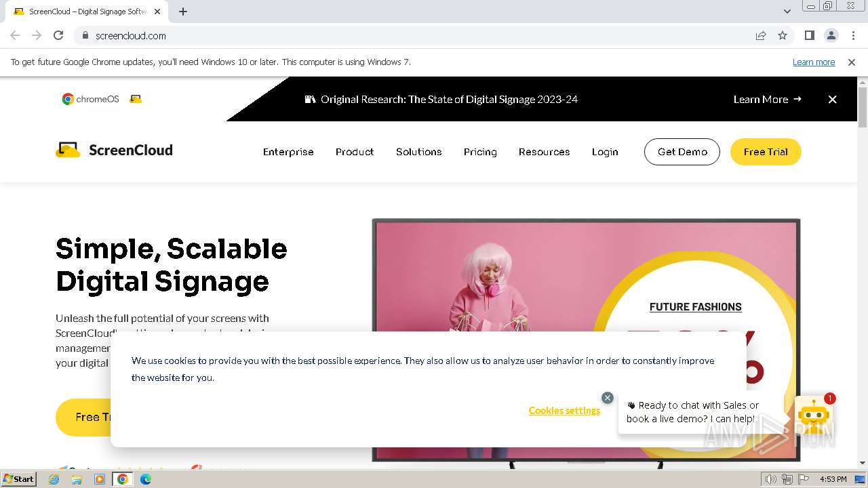Open a new browser tab
868x488 pixels.
(x=183, y=12)
